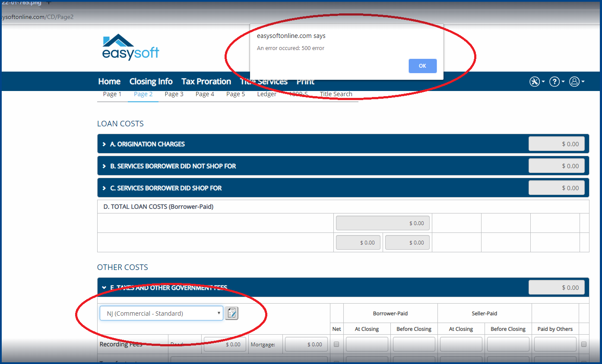
Task: Open the Closing Info menu
Action: point(151,82)
